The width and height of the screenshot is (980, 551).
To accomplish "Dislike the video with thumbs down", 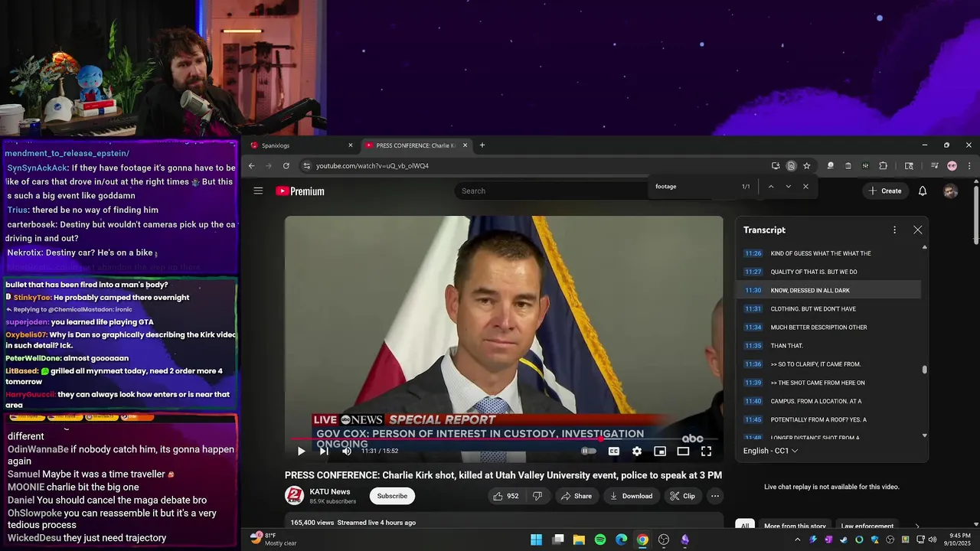I will coord(537,496).
